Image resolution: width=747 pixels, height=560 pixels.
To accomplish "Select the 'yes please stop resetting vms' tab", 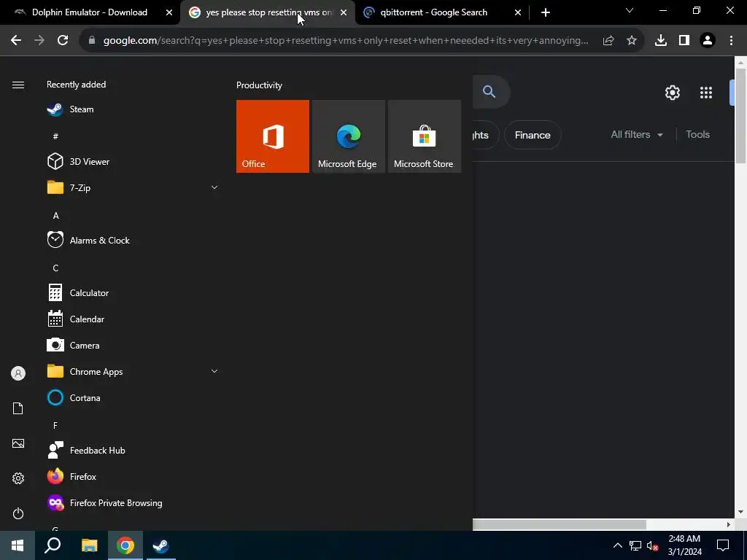I will 269,12.
